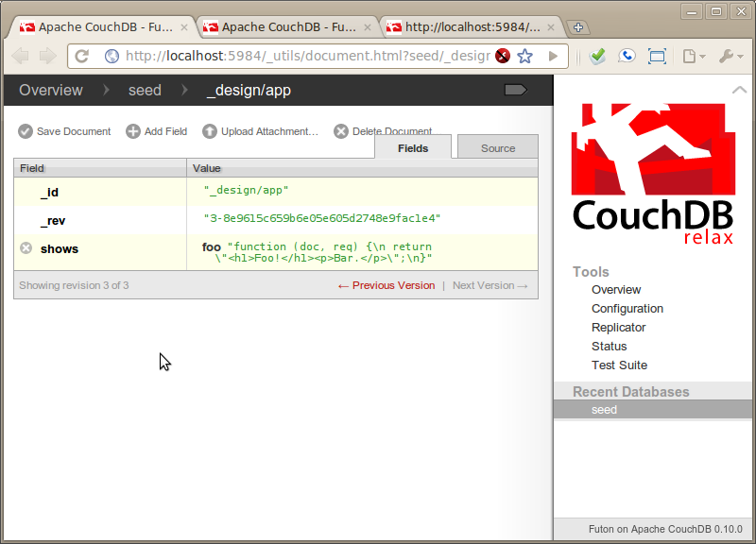Screen dimensions: 756x544
Task: Select the Fields tab
Action: click(413, 147)
